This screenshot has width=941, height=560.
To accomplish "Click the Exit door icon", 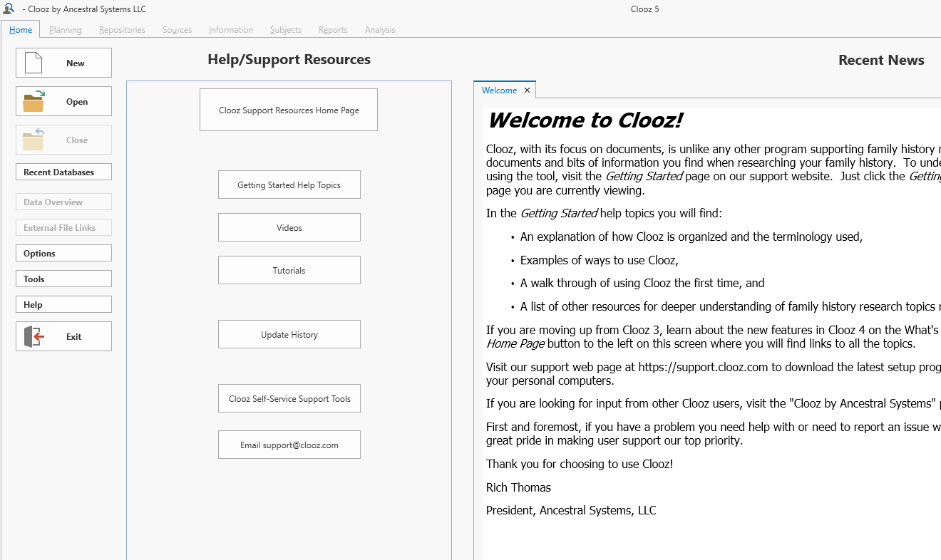I will tap(34, 336).
